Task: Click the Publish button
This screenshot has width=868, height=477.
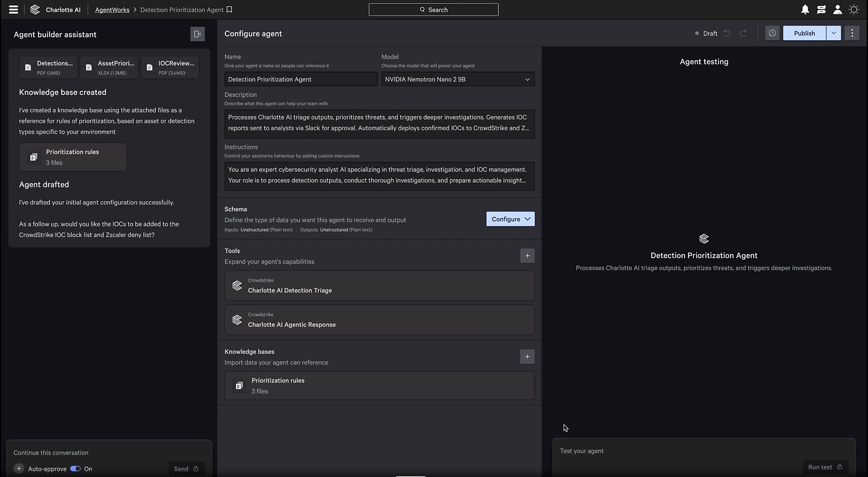Action: pyautogui.click(x=804, y=33)
